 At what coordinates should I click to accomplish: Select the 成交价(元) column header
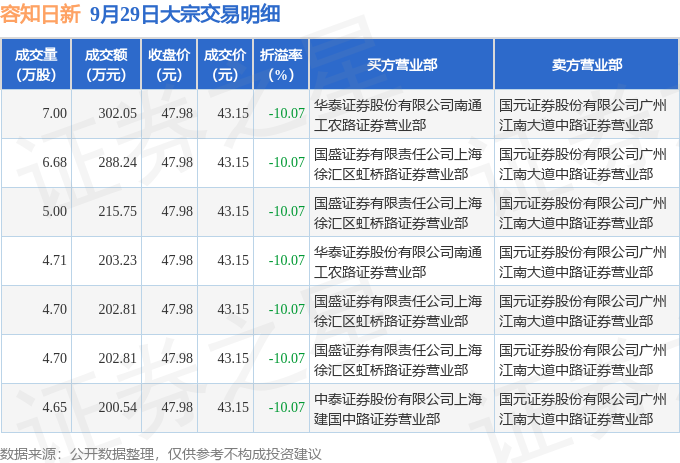click(x=225, y=65)
